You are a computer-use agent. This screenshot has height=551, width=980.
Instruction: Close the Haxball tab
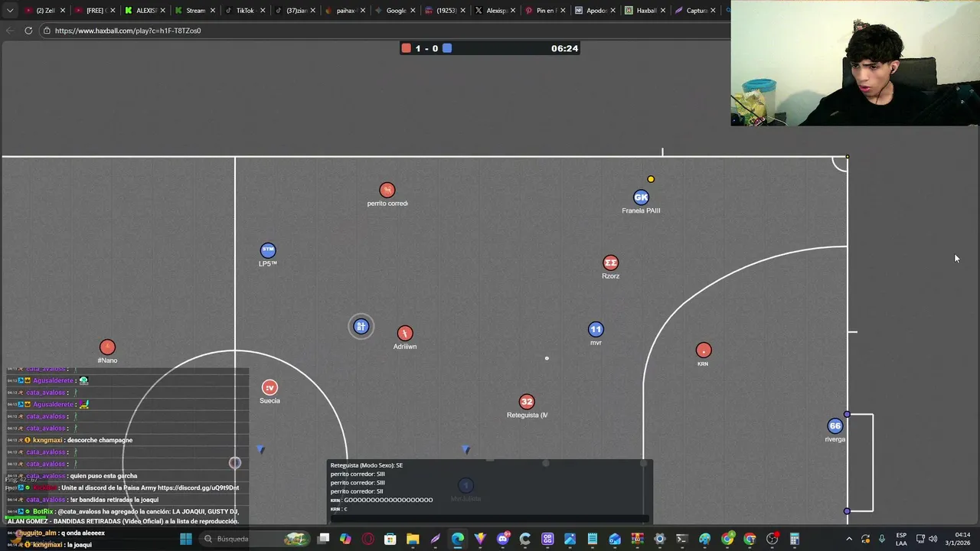663,11
